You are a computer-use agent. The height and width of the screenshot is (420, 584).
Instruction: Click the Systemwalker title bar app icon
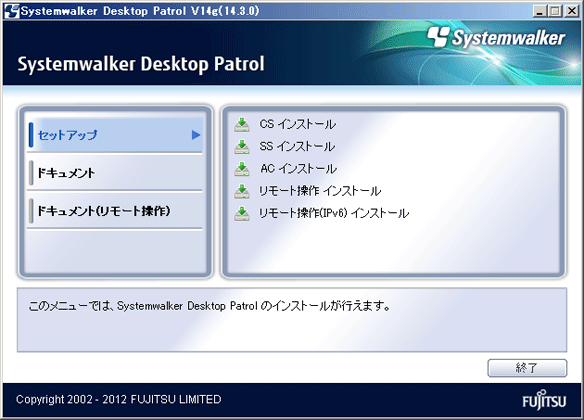[x=12, y=11]
